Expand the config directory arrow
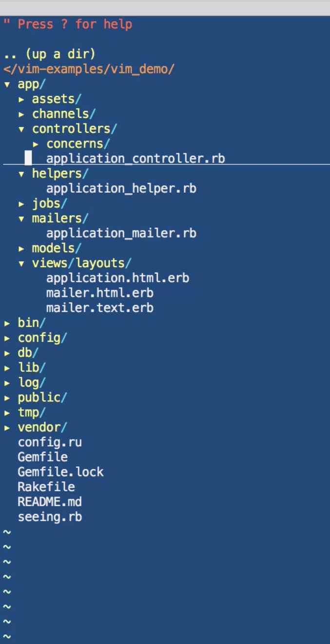The image size is (330, 644). 6,338
